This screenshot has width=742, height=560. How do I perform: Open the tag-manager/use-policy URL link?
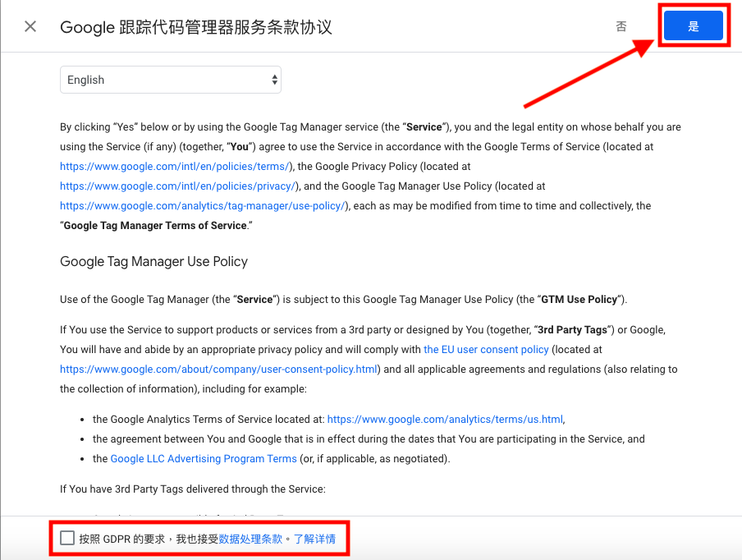[203, 206]
